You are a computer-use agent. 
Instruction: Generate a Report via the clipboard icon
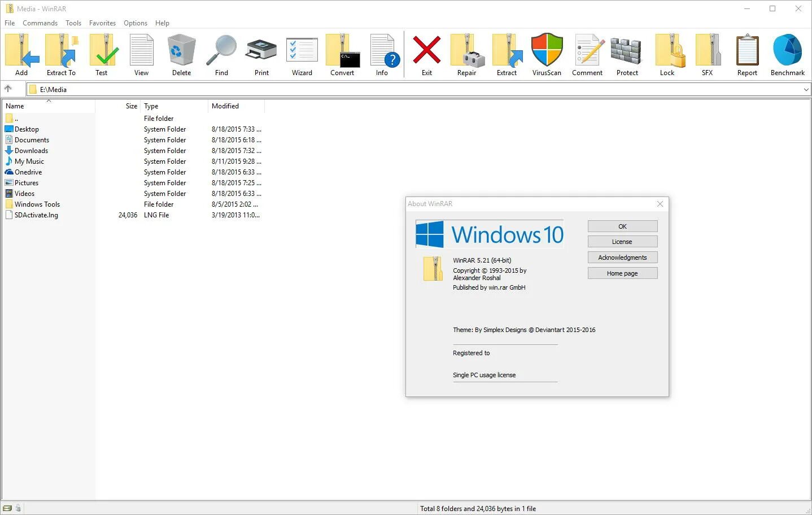747,55
